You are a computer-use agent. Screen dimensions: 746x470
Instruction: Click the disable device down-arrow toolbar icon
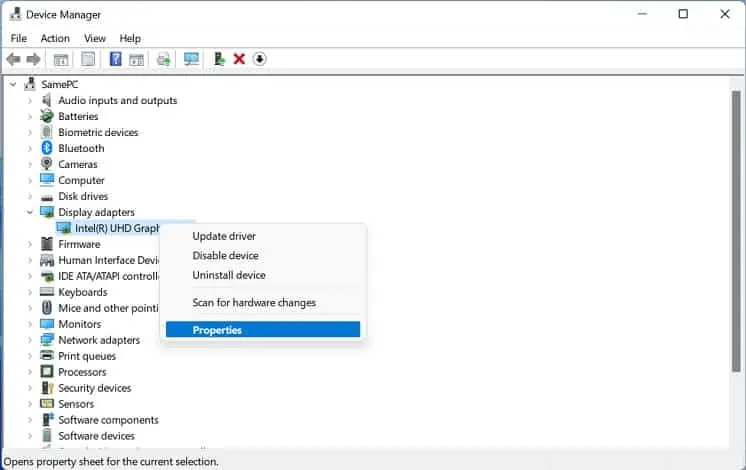pos(260,59)
